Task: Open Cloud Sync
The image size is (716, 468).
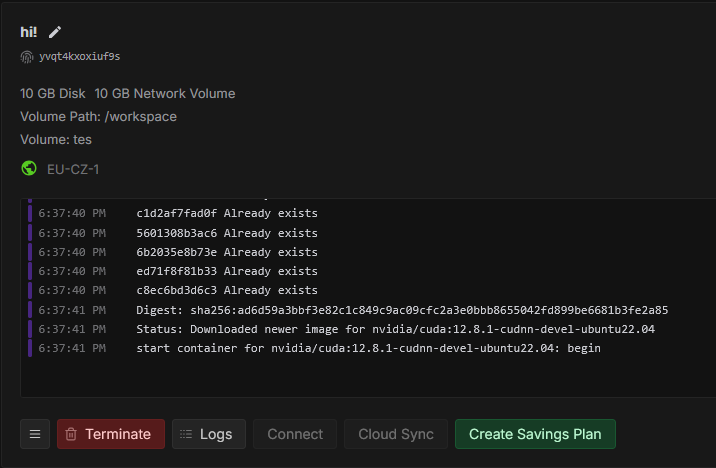Action: click(396, 434)
